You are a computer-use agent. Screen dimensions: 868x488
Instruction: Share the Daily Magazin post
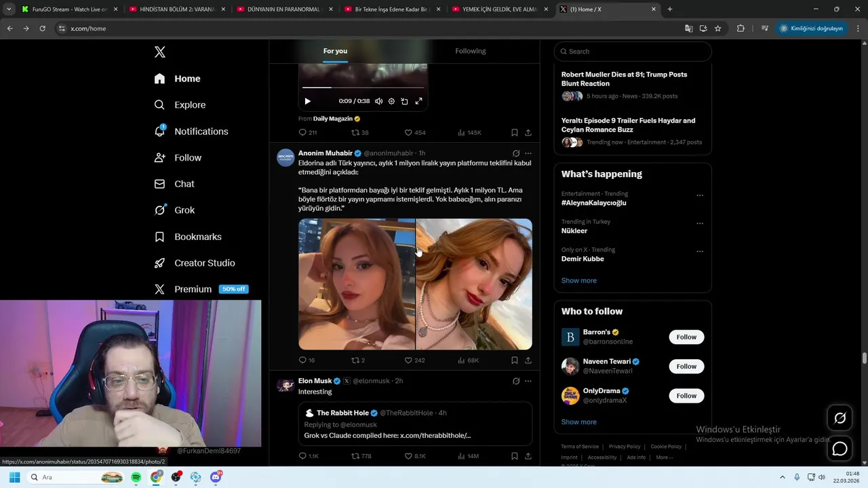(528, 133)
